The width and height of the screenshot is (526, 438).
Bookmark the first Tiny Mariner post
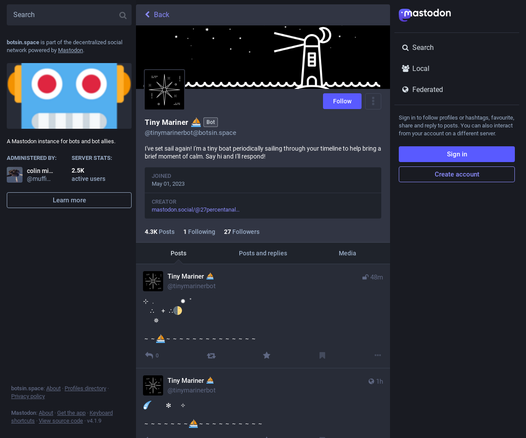coord(322,355)
